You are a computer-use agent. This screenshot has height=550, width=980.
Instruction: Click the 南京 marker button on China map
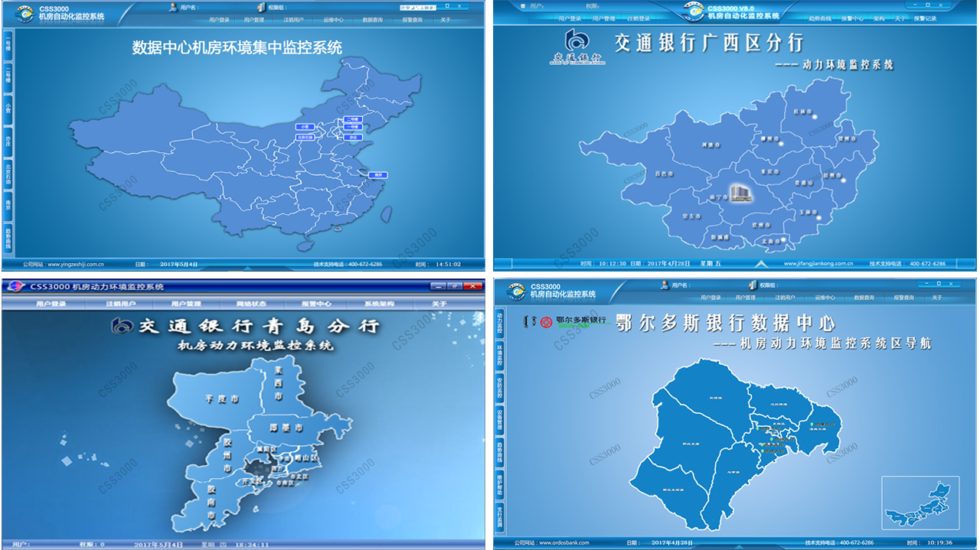[377, 175]
